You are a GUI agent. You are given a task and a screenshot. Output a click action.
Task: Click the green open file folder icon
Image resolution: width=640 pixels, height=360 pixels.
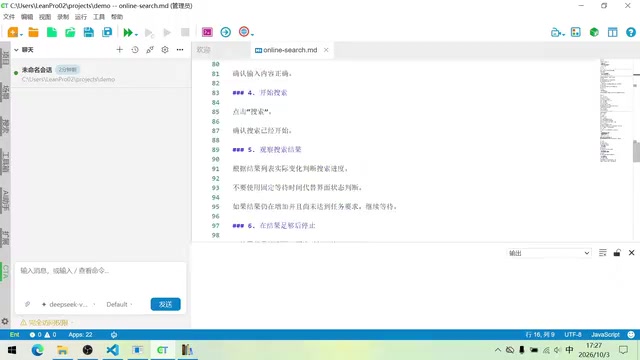pyautogui.click(x=70, y=32)
